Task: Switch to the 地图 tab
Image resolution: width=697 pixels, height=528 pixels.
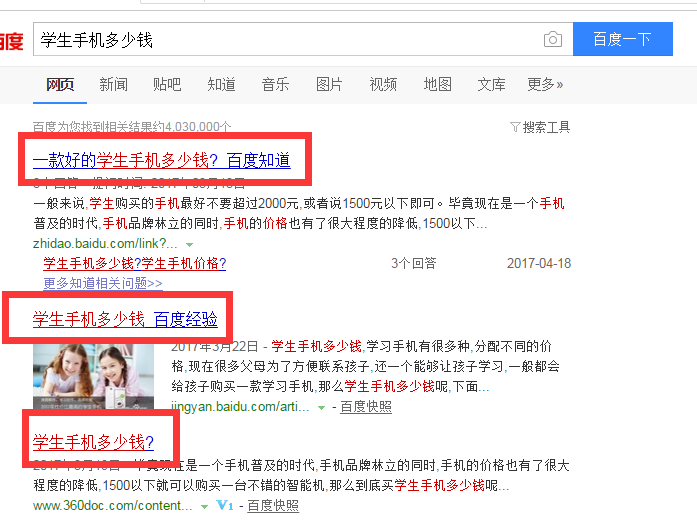Action: point(437,84)
